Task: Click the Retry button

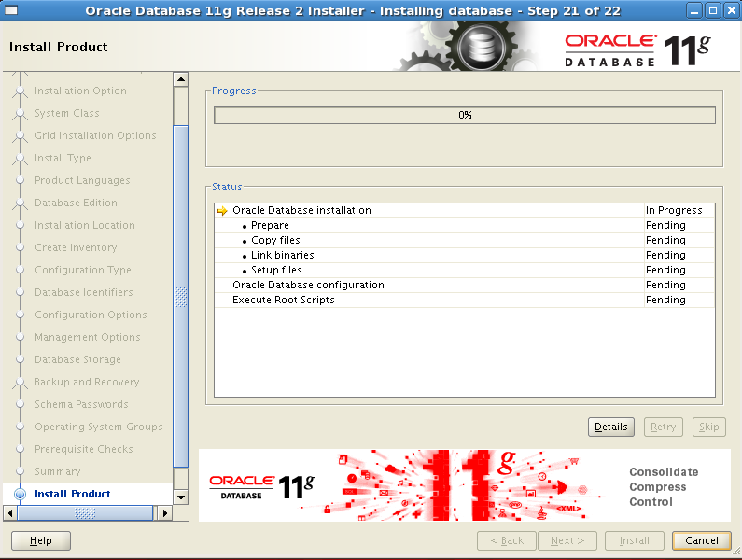Action: coord(663,427)
